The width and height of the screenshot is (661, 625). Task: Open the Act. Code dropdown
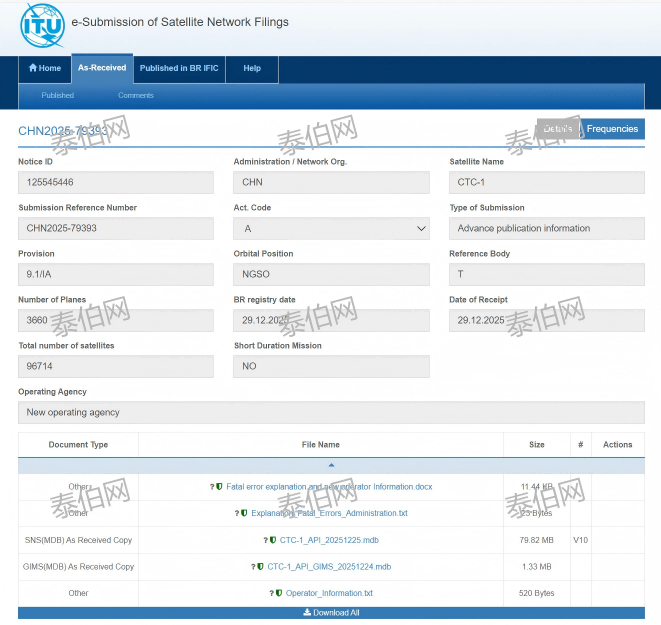tap(331, 228)
